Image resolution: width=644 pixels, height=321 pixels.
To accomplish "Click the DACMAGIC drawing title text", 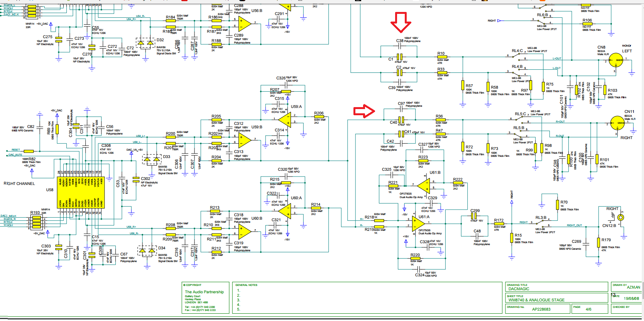I will coord(519,289).
